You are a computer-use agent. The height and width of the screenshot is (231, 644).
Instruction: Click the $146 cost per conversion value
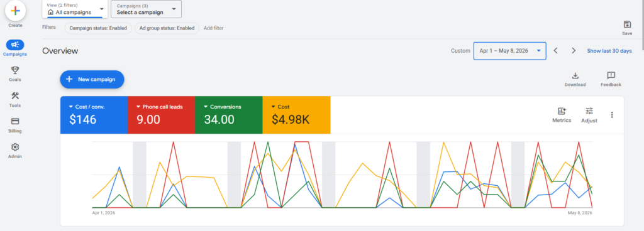click(x=82, y=120)
